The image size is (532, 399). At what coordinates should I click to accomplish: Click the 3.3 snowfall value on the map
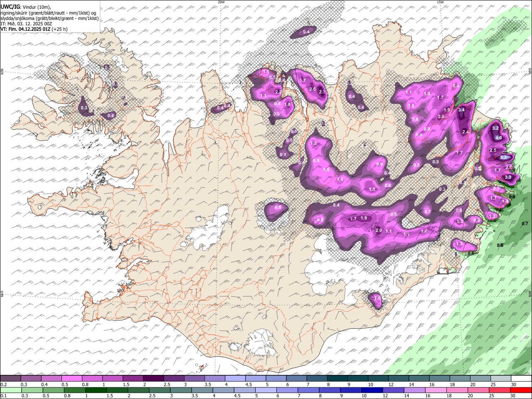tap(508, 177)
